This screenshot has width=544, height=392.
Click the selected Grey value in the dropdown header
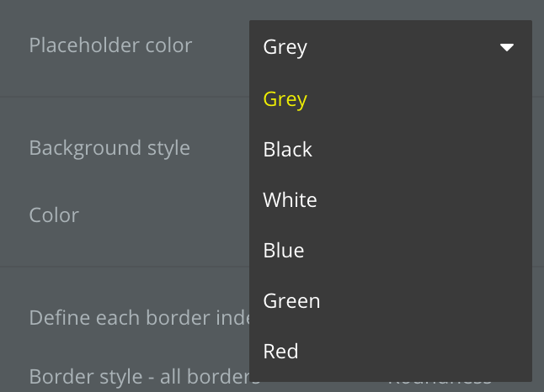[285, 48]
